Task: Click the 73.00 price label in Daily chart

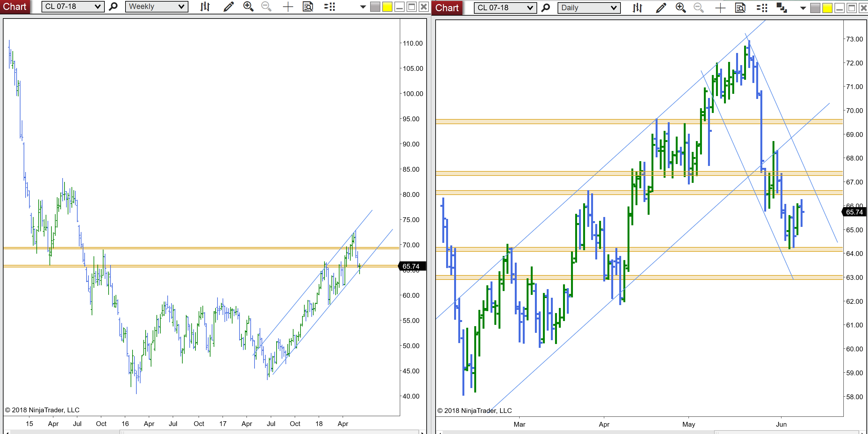Action: pos(855,39)
